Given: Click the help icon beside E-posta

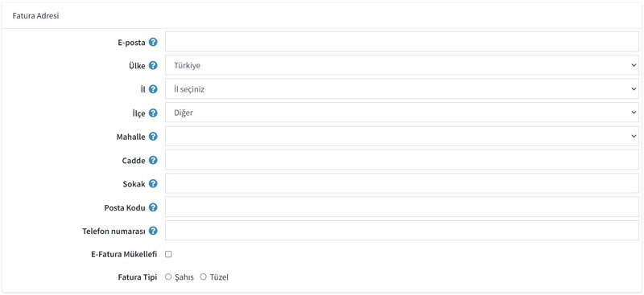Looking at the screenshot, I should (153, 42).
